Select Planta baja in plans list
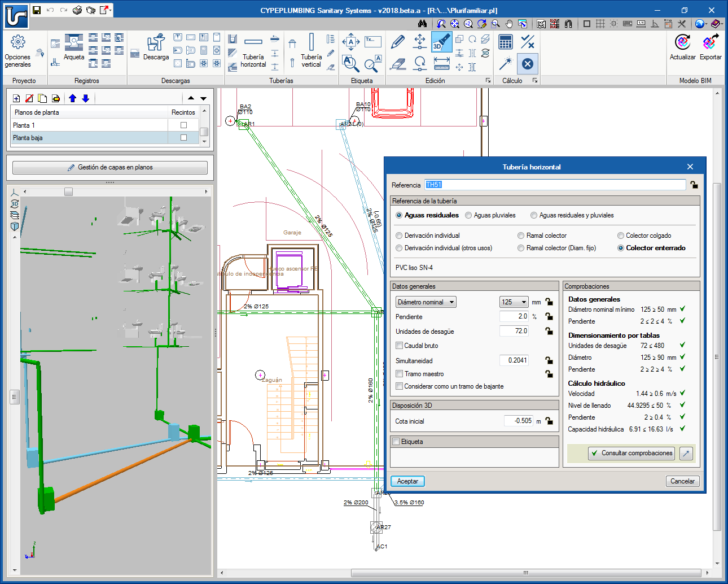The height and width of the screenshot is (584, 728). [x=89, y=138]
